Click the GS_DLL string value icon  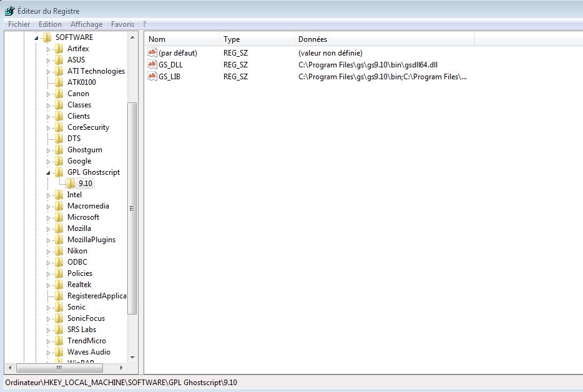tap(152, 64)
